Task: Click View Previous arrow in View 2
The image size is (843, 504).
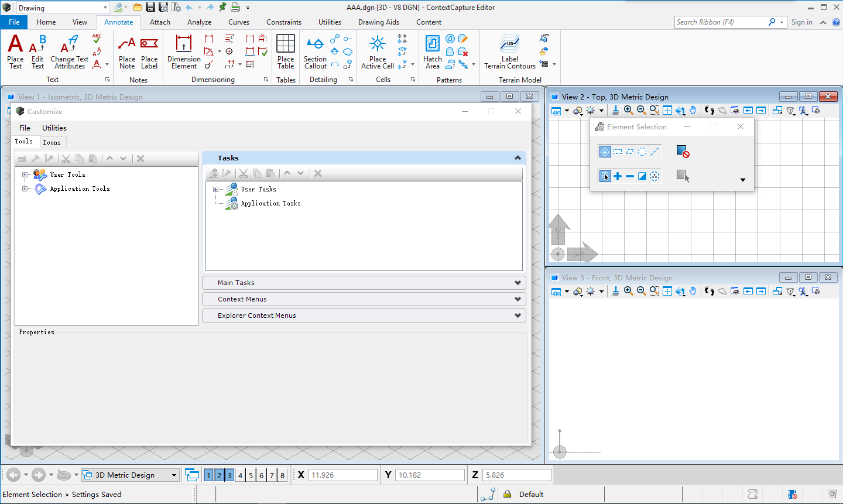Action: click(748, 110)
